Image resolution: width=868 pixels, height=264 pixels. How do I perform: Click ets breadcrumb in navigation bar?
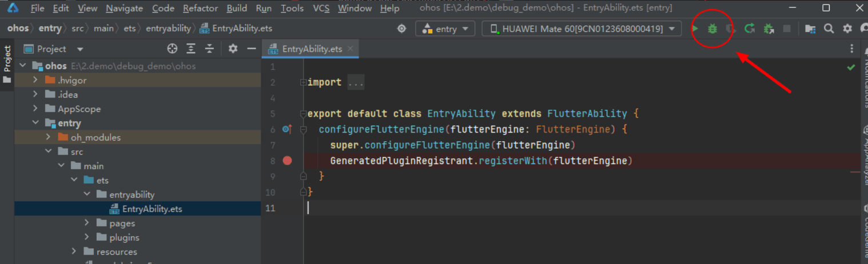pyautogui.click(x=130, y=29)
